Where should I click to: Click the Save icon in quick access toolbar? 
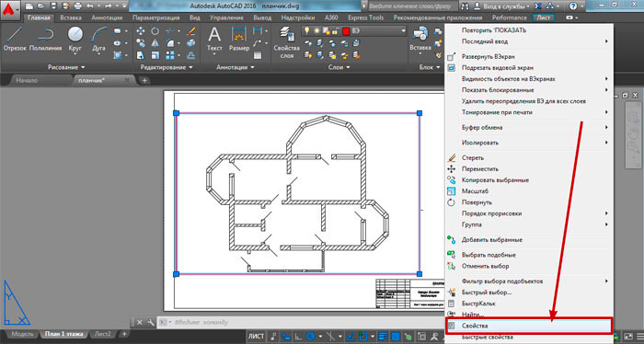click(x=53, y=6)
